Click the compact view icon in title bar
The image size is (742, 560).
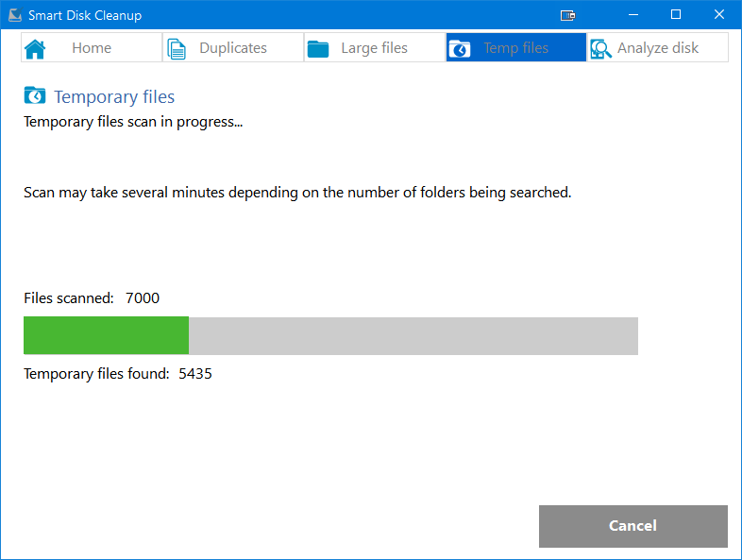click(568, 15)
